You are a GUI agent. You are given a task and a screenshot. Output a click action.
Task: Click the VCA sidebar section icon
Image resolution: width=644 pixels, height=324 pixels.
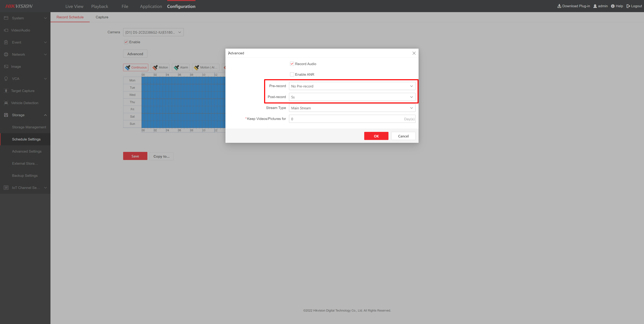pyautogui.click(x=6, y=79)
